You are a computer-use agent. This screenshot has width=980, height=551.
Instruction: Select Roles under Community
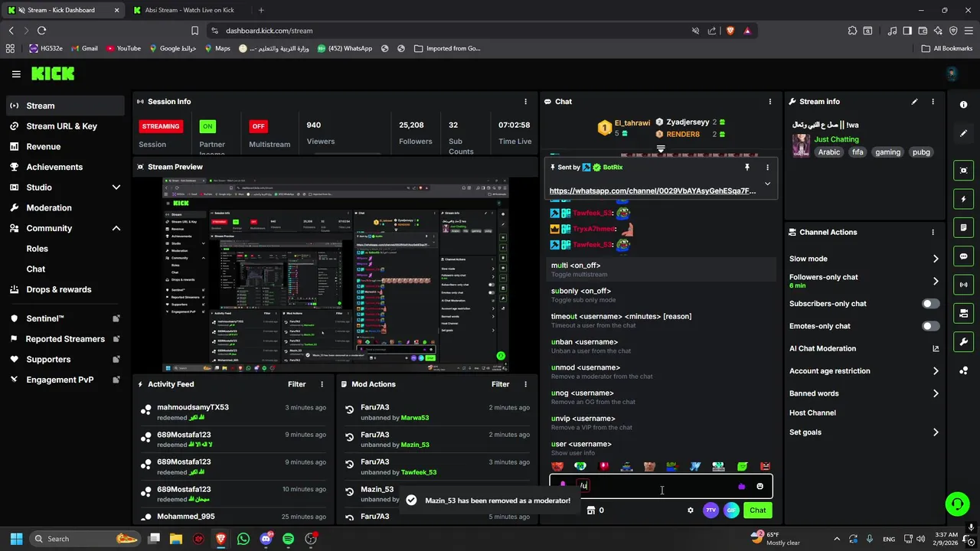click(x=37, y=249)
